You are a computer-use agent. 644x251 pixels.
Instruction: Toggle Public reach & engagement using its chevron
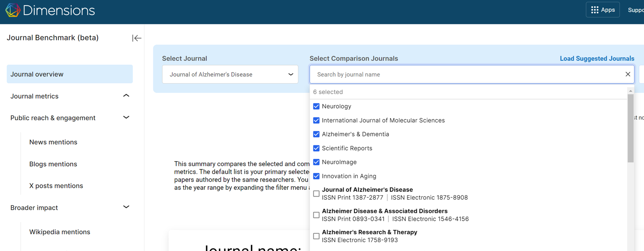click(126, 117)
